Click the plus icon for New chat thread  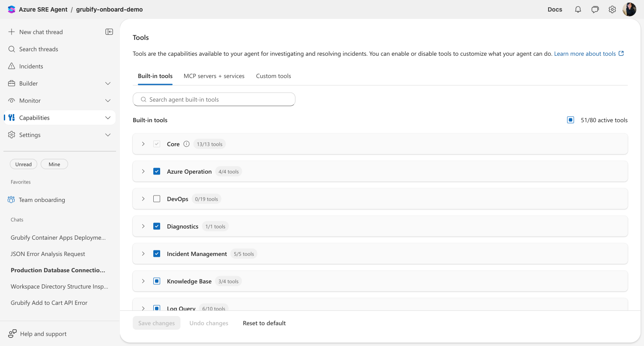point(12,32)
